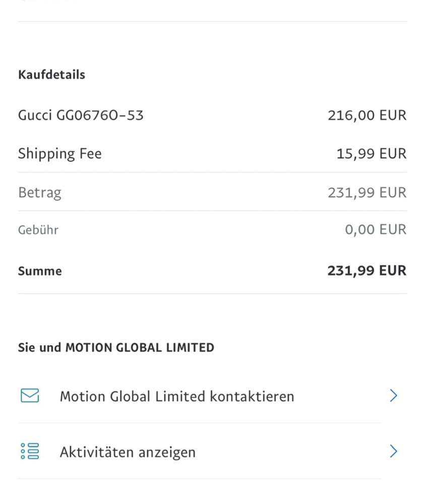
Task: Tap the 15,99 EUR shipping amount
Action: [x=372, y=153]
